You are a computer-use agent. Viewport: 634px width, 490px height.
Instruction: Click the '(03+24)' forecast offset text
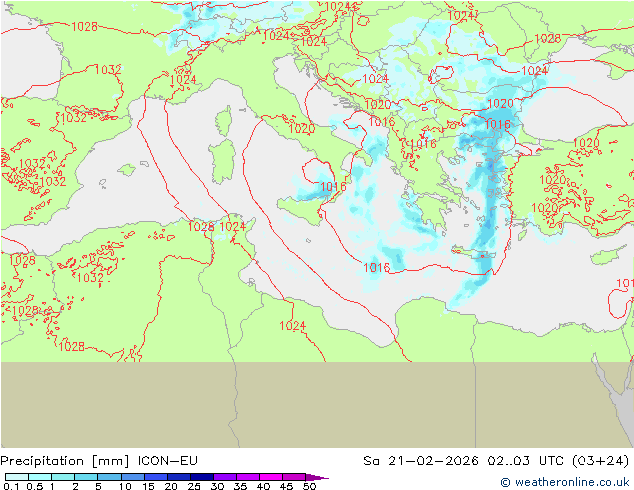[x=601, y=461]
